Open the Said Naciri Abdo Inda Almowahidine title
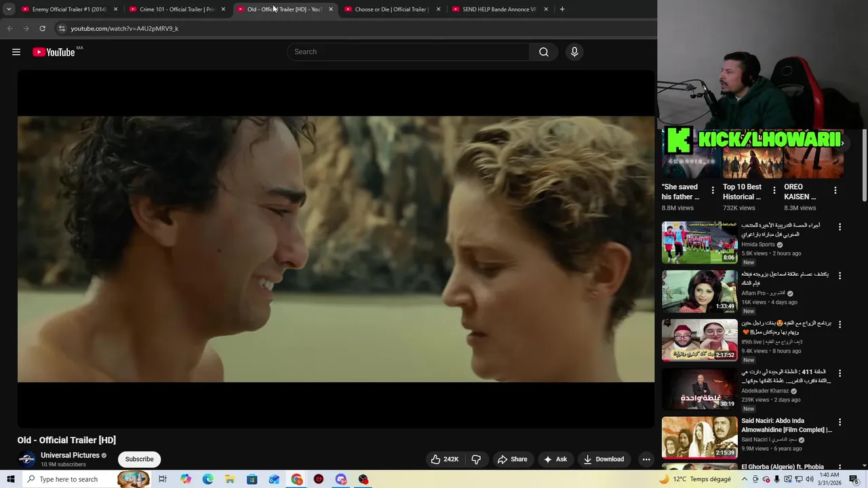This screenshot has height=488, width=868. (787, 425)
